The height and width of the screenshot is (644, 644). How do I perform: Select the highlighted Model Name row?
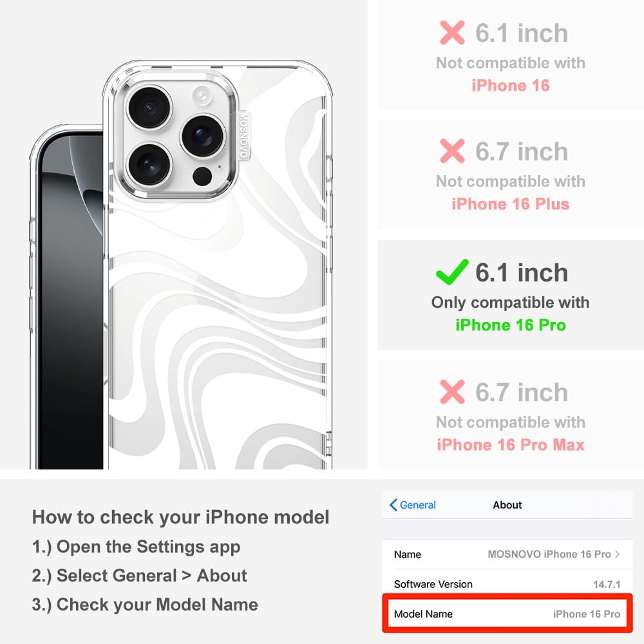pos(507,614)
